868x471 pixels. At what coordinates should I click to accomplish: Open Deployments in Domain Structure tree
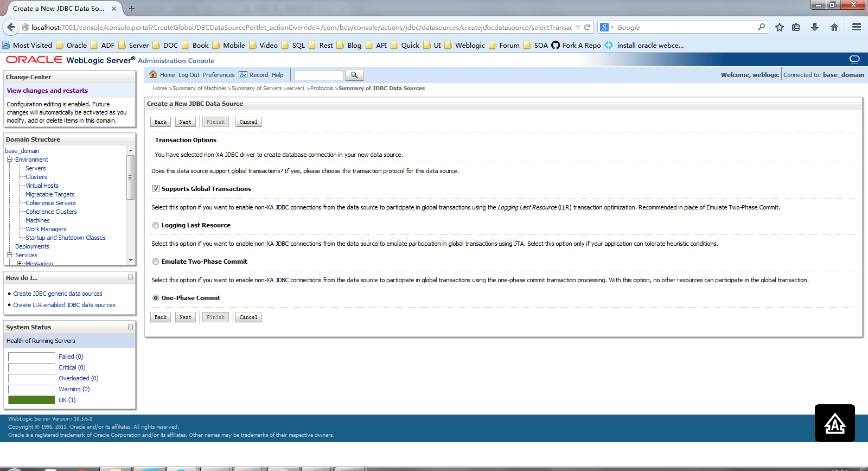[x=32, y=246]
